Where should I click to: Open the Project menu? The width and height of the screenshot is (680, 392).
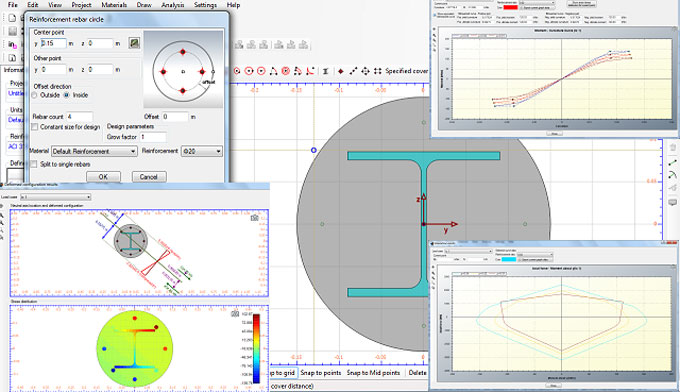[x=81, y=5]
